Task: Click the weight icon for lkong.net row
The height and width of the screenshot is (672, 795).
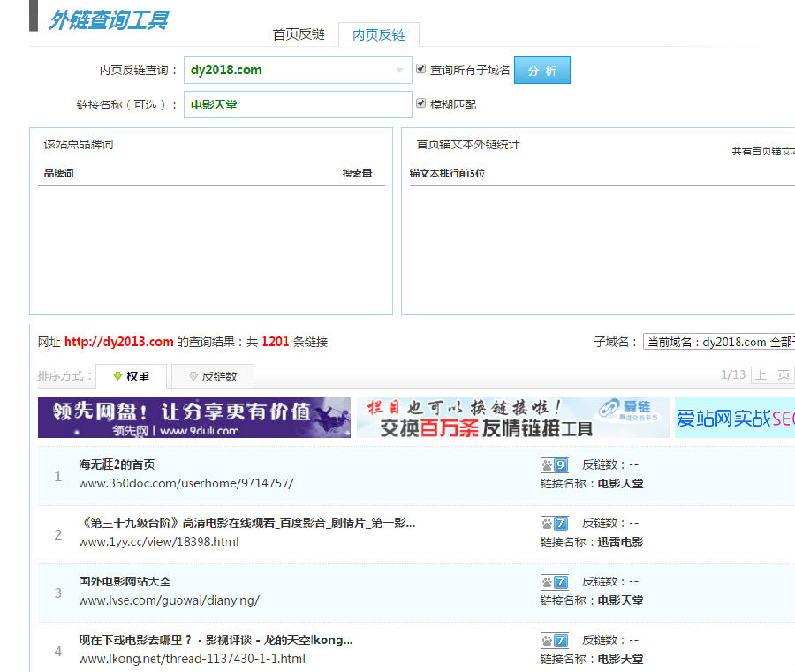Action: 554,640
